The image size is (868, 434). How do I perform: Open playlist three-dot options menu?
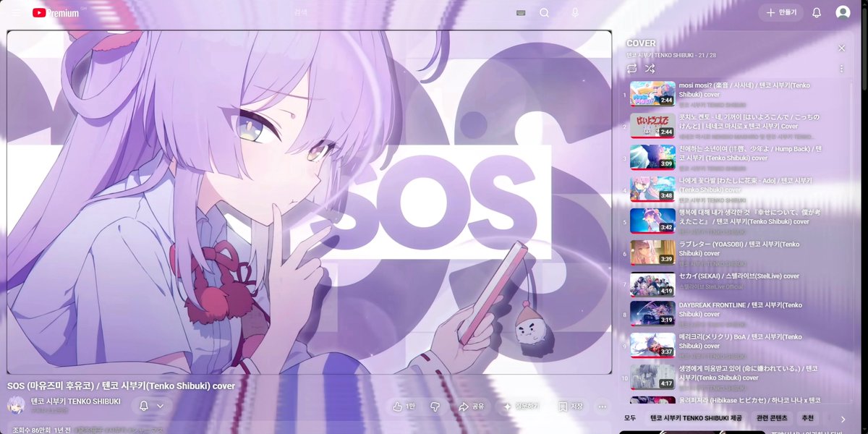[841, 69]
